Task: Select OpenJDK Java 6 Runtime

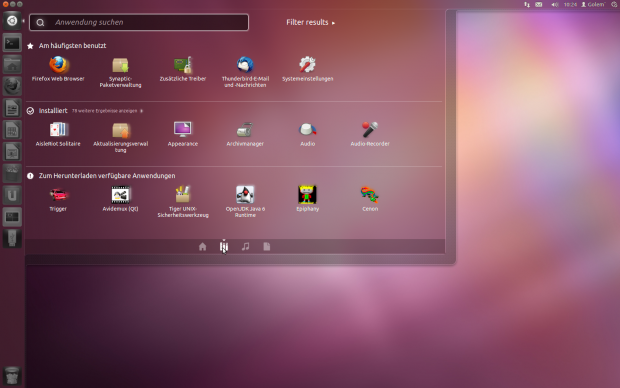Action: click(245, 202)
